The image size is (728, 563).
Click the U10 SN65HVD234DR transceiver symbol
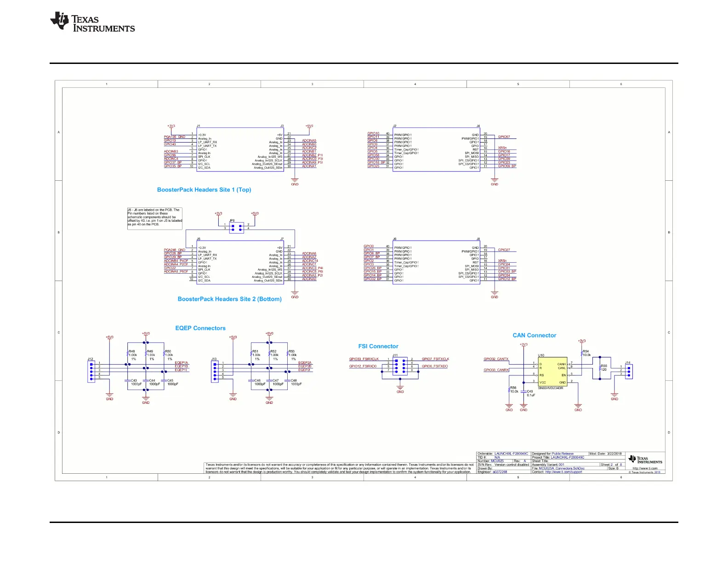point(552,372)
